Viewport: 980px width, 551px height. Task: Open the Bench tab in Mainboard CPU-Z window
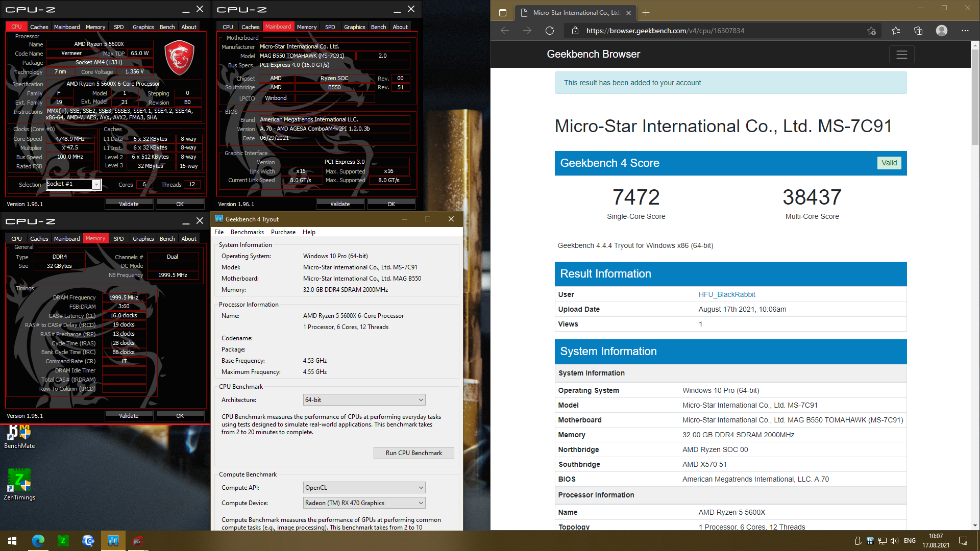coord(378,27)
